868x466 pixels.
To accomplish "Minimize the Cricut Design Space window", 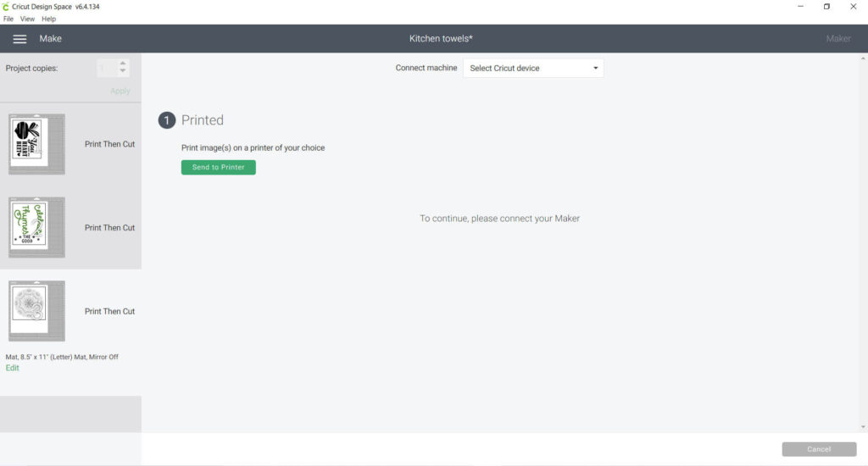I will [800, 7].
